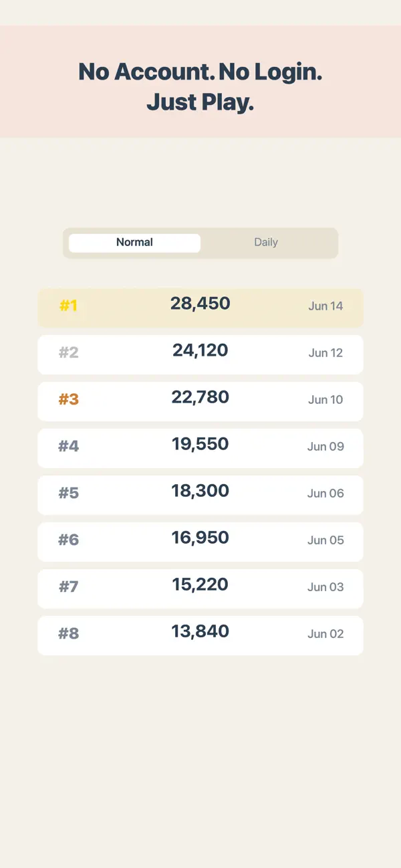
Task: Click the Jun 14 date label
Action: [325, 306]
